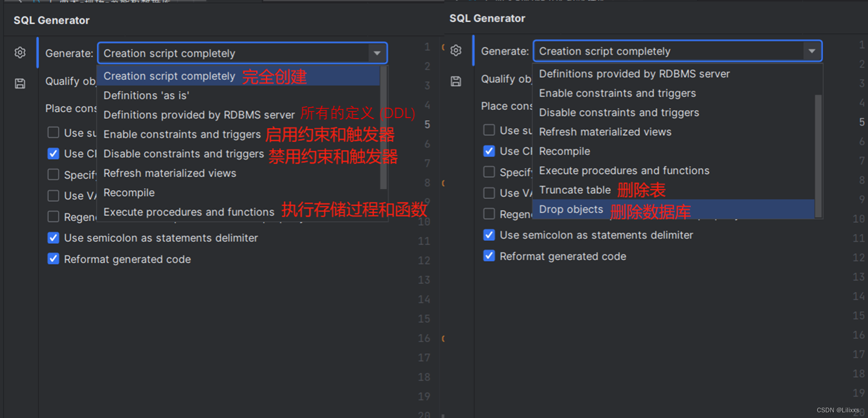868x418 pixels.
Task: Uncheck left 'Reformat generated code'
Action: tap(53, 259)
